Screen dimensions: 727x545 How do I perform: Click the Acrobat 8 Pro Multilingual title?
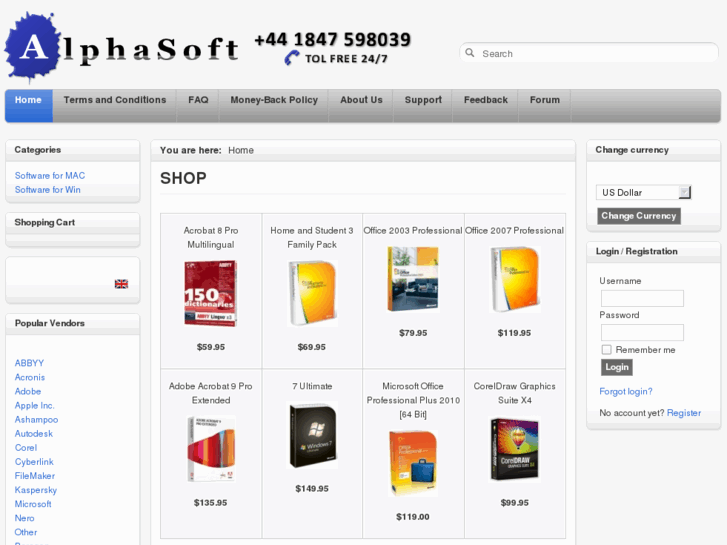211,237
